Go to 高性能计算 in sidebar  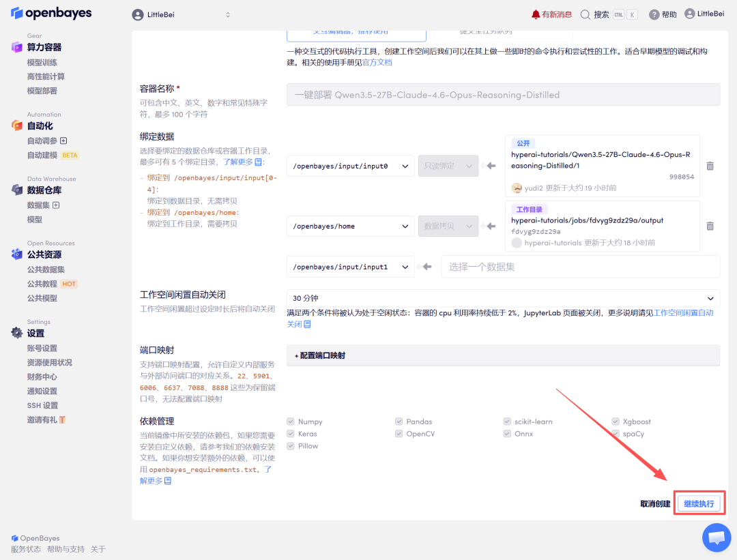(x=46, y=76)
